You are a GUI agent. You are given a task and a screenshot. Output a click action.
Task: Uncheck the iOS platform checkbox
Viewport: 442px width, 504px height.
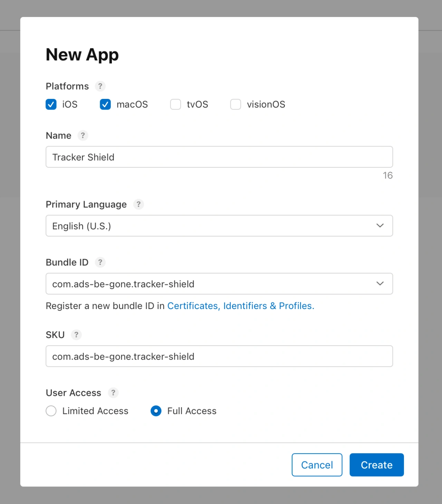pos(51,104)
